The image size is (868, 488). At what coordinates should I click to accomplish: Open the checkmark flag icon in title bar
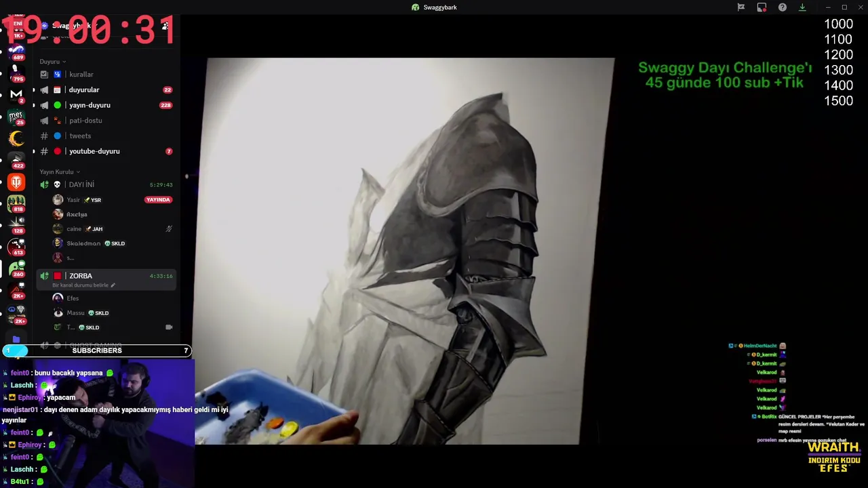741,7
